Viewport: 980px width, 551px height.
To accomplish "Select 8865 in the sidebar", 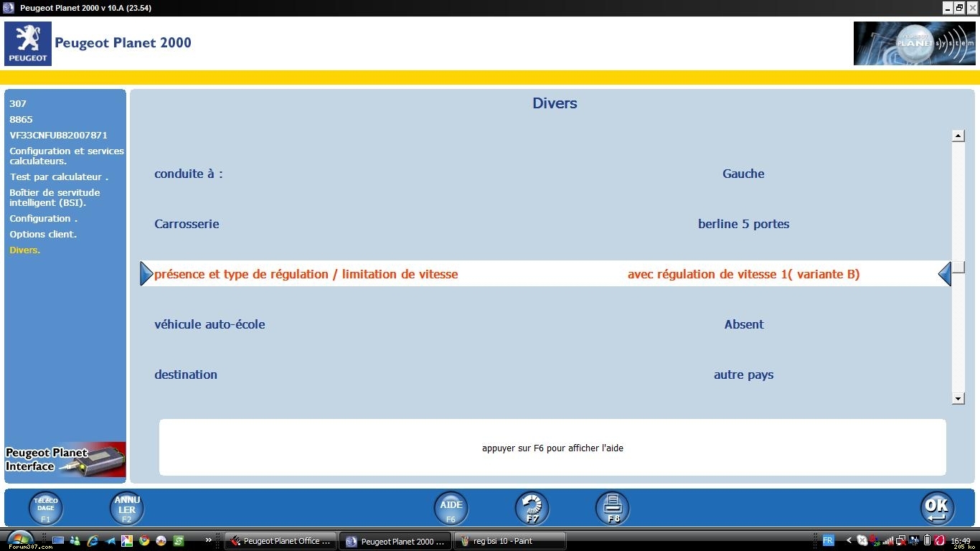I will [21, 119].
